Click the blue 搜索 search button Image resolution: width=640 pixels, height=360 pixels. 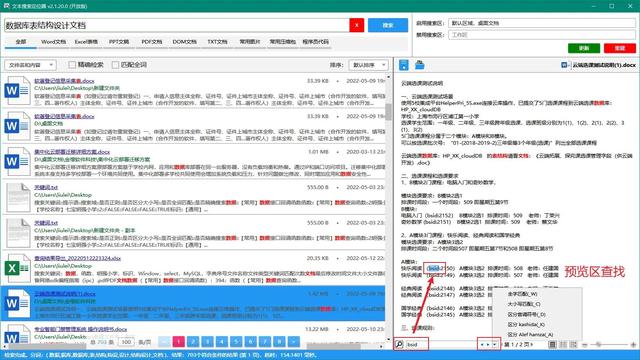pos(388,25)
